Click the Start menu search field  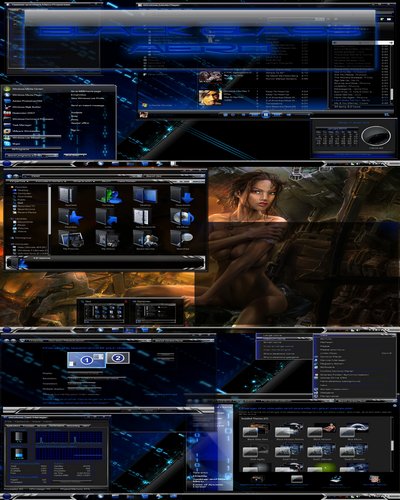(32, 155)
